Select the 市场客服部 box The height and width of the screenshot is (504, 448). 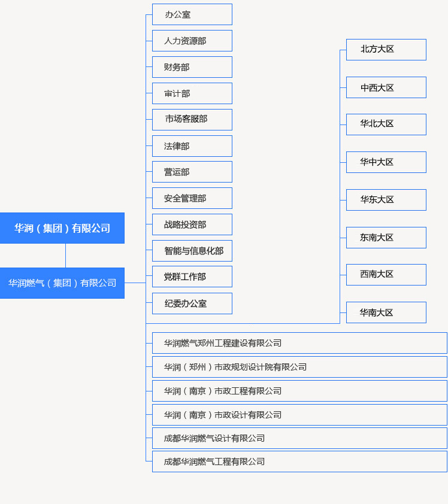coord(192,120)
